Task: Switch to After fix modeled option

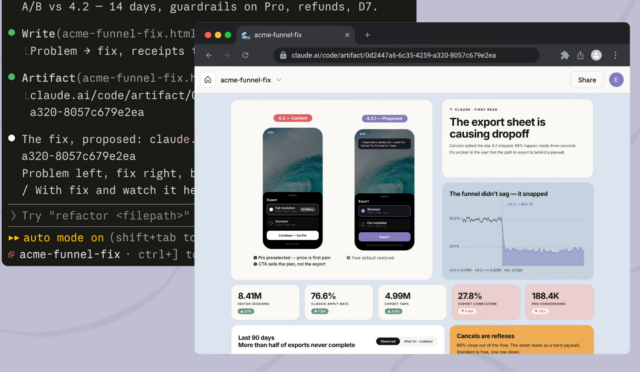Action: [418, 341]
